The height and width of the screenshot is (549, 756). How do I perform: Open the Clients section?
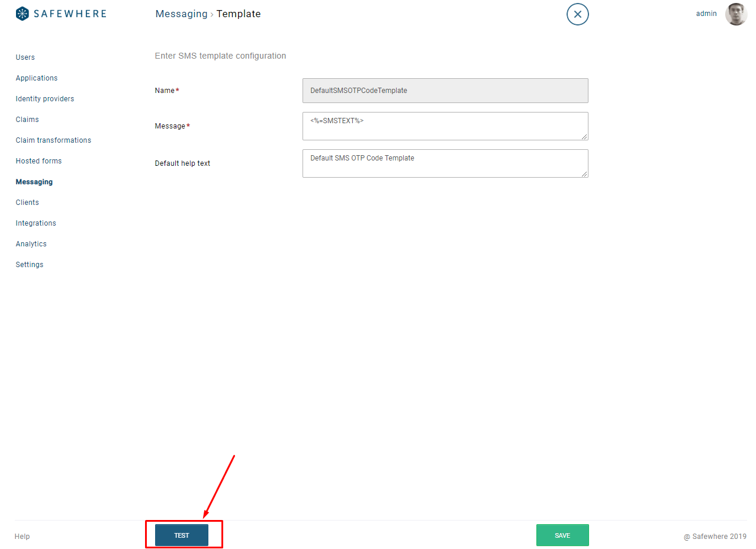27,202
